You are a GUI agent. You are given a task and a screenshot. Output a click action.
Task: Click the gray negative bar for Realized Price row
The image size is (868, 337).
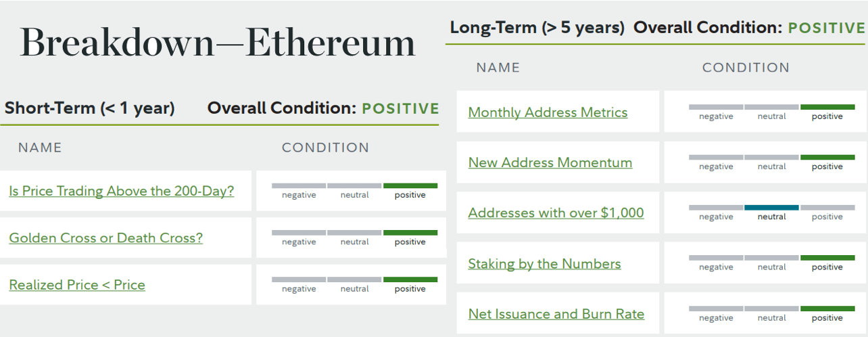298,279
